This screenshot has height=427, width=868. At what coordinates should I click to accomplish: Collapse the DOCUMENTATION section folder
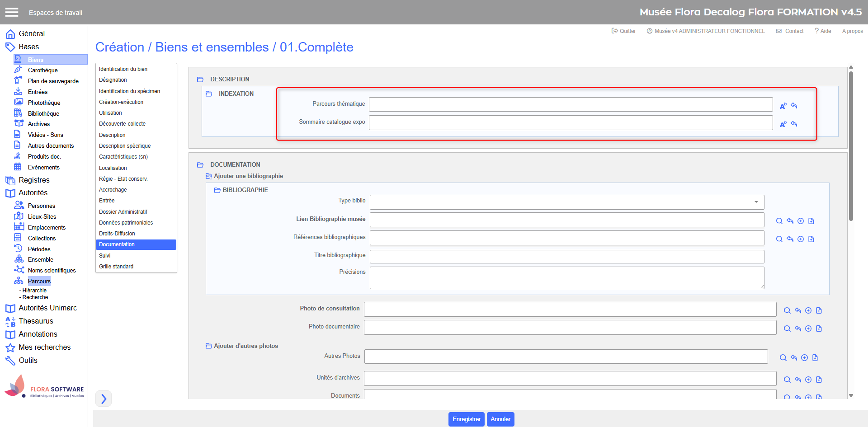point(200,165)
